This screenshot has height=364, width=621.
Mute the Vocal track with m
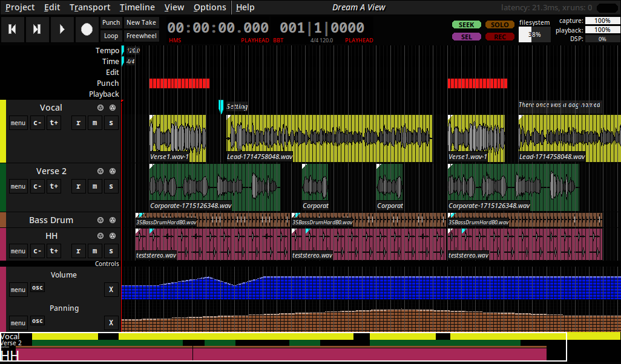click(94, 123)
